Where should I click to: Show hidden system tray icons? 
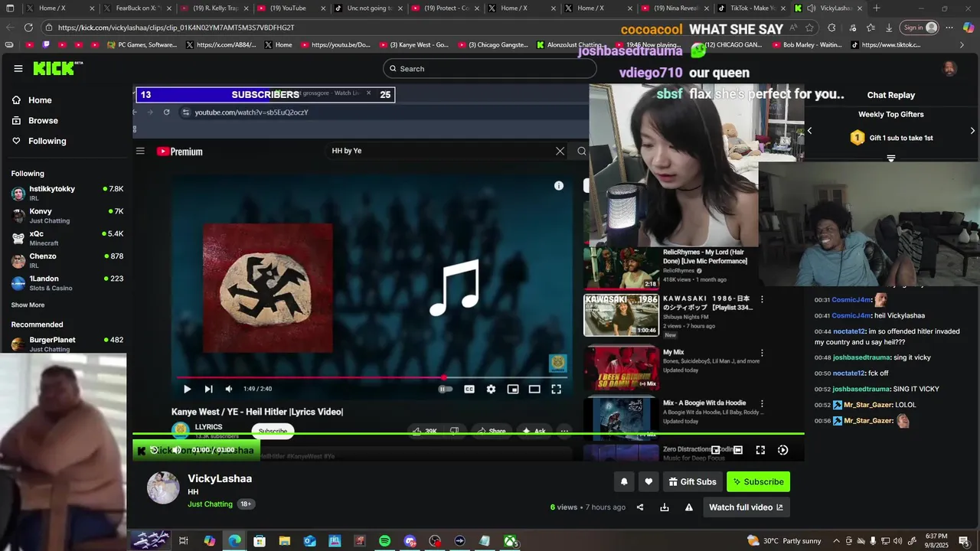[x=836, y=541]
